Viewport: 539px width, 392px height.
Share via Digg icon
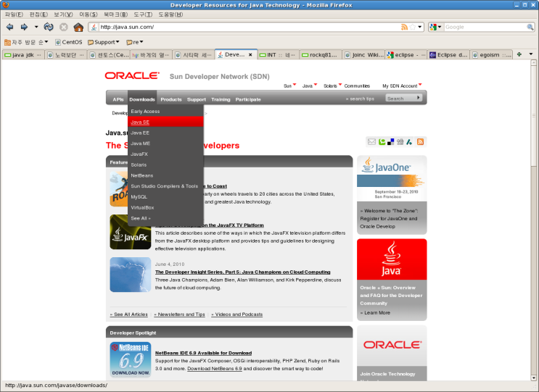click(x=400, y=142)
